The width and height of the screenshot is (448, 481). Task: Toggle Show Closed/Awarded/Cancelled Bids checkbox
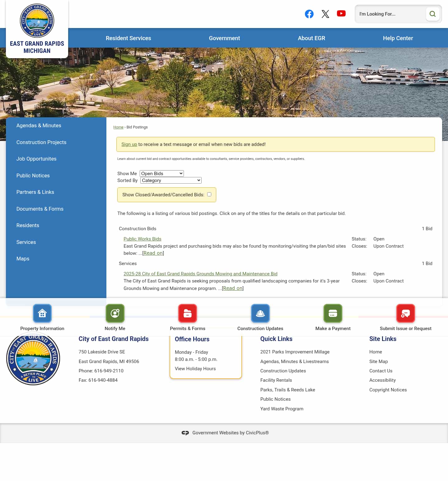point(209,194)
